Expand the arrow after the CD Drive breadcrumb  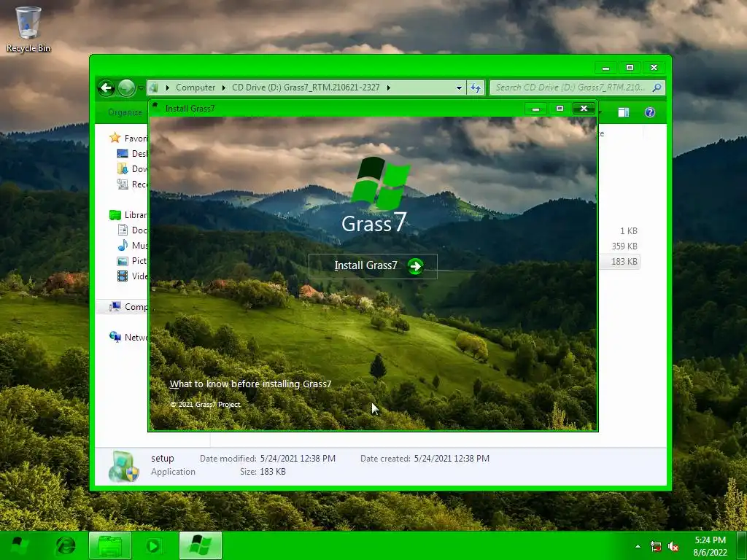[389, 87]
